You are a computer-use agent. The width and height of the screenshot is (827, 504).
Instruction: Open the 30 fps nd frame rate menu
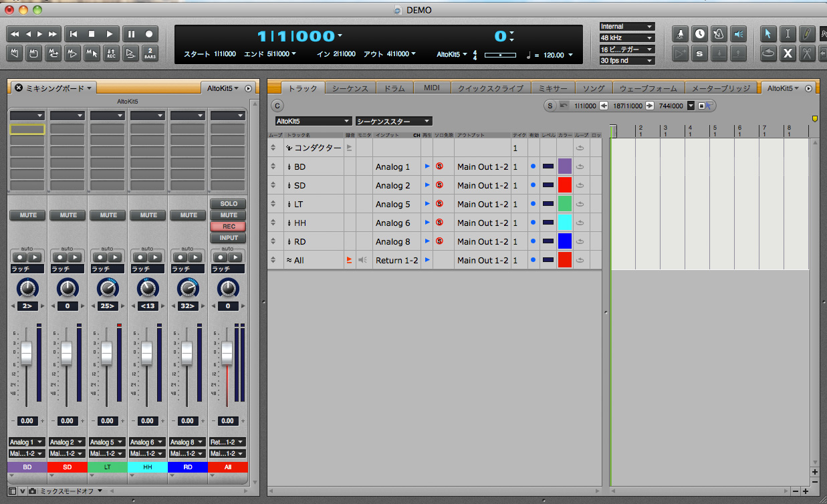click(626, 61)
